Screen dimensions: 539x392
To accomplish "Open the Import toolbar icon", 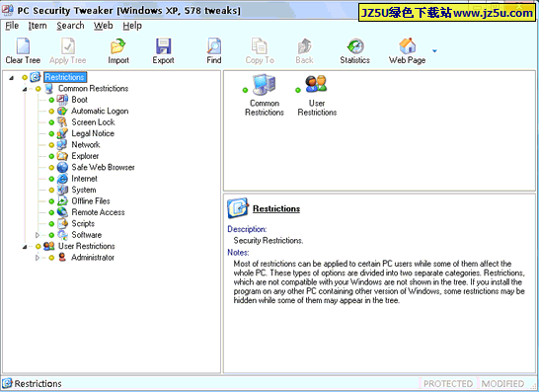I will tap(118, 46).
